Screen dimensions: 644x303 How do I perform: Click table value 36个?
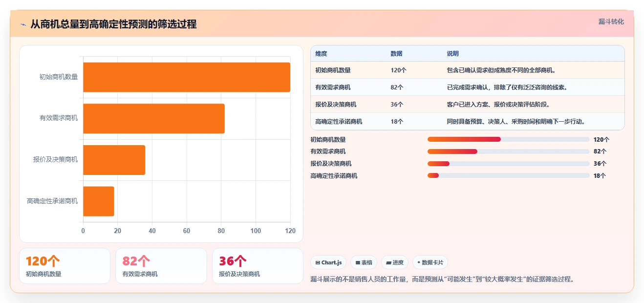point(397,105)
